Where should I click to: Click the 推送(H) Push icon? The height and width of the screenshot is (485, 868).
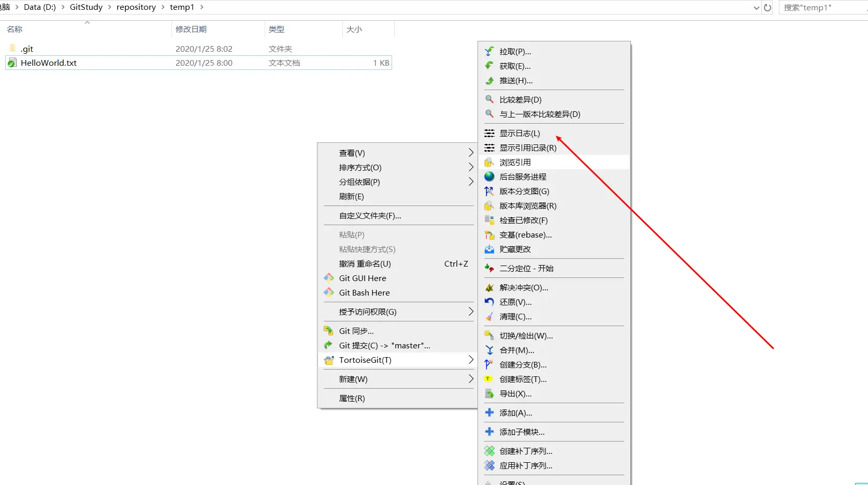point(489,81)
